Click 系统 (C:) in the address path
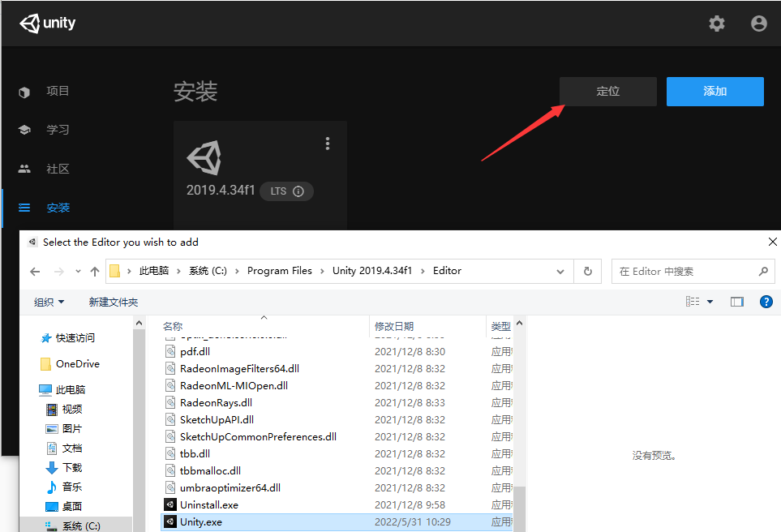 coord(208,271)
